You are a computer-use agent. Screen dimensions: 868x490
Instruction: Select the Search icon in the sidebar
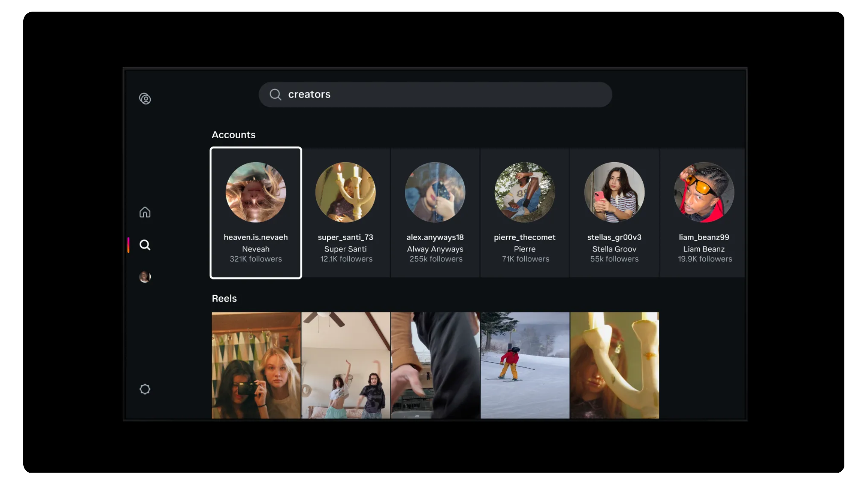(145, 245)
